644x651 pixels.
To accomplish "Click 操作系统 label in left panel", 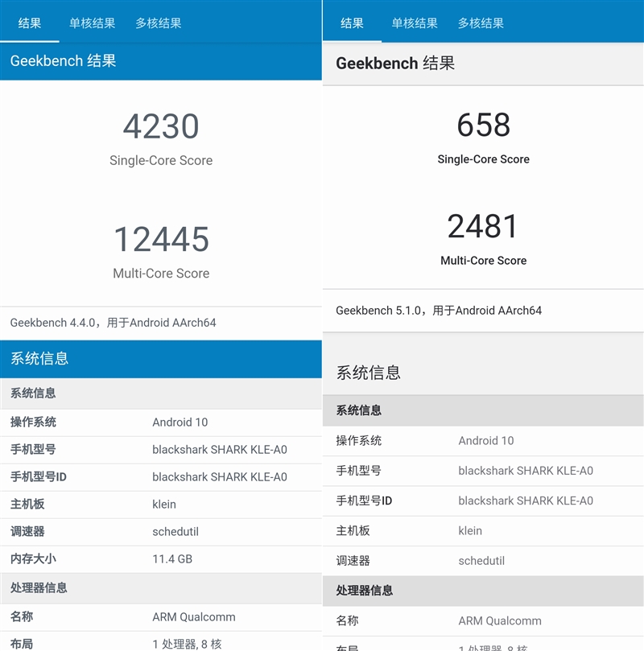I will click(33, 422).
